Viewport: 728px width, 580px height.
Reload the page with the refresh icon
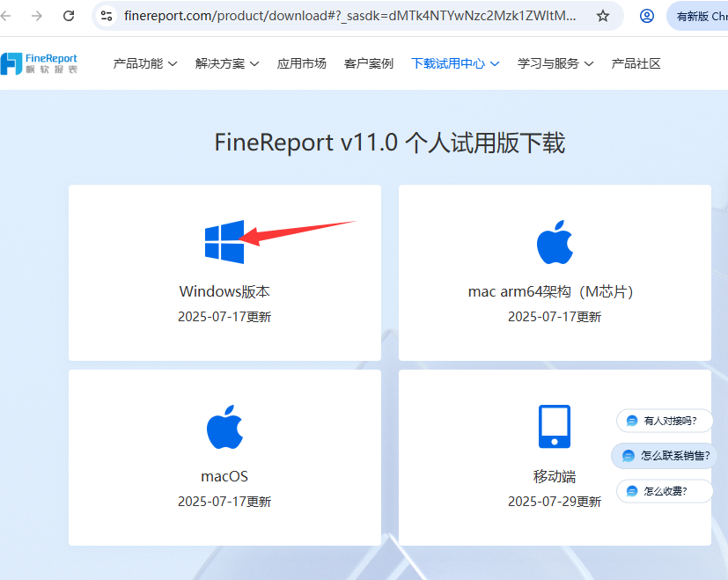point(69,16)
